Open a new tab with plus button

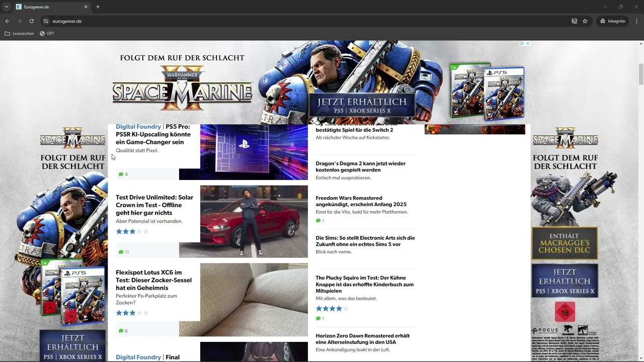[x=98, y=7]
